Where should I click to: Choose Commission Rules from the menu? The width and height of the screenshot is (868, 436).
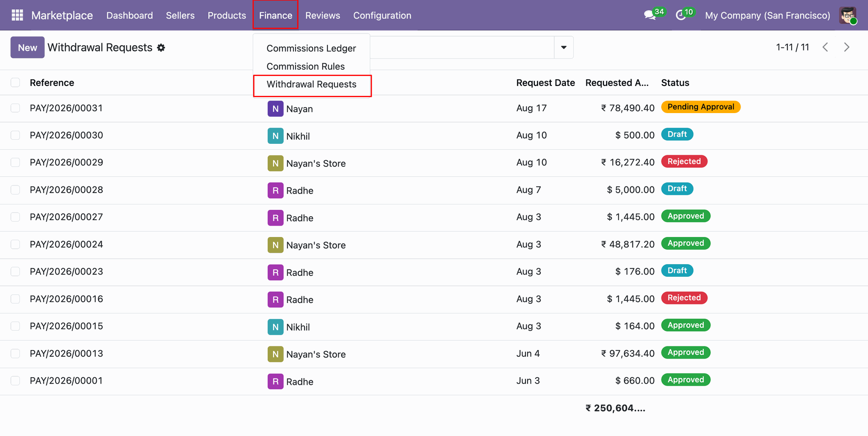(x=306, y=66)
